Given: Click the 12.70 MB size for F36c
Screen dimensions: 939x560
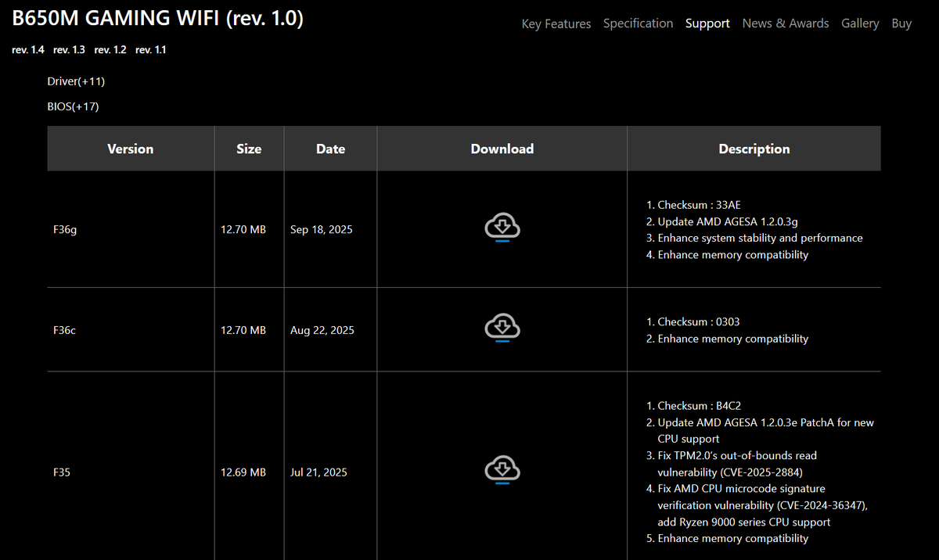Looking at the screenshot, I should pos(243,330).
